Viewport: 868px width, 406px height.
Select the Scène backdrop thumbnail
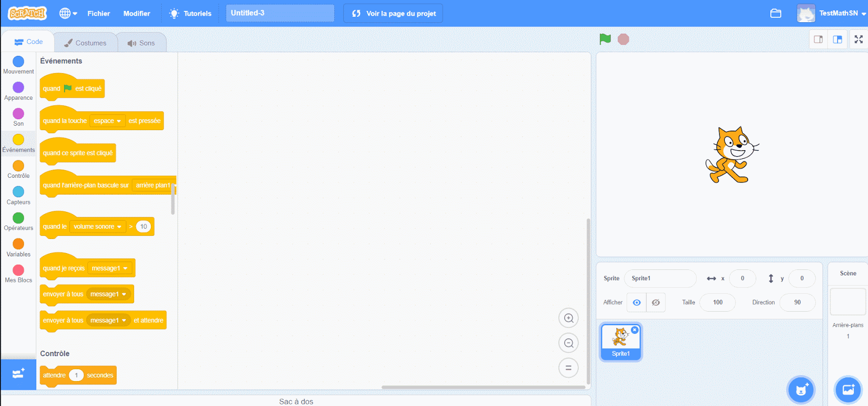click(848, 301)
